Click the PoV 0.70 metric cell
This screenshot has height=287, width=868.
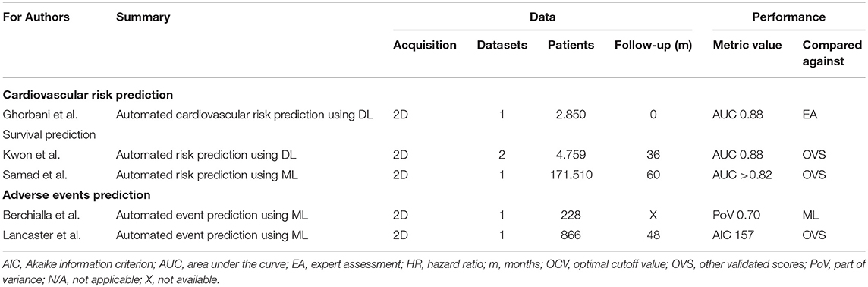(x=735, y=219)
